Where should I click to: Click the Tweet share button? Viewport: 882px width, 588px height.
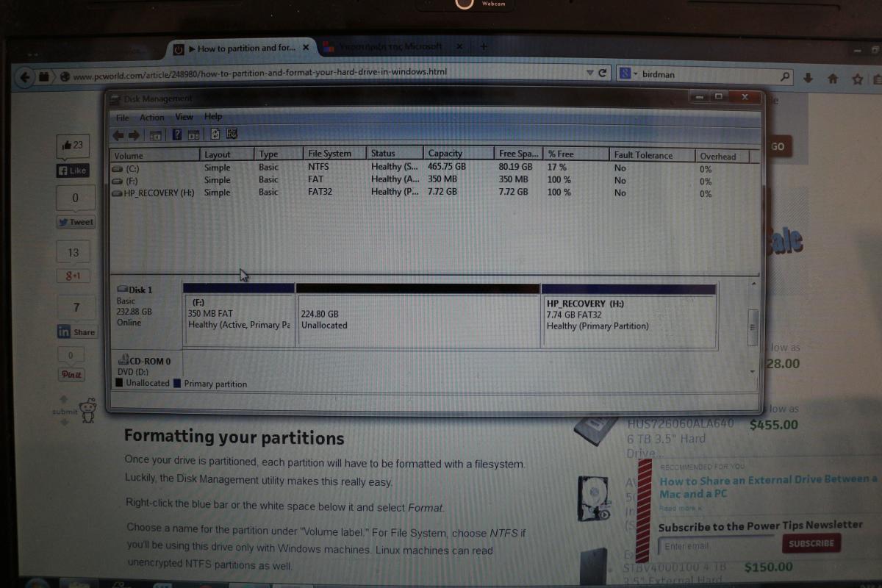pos(76,222)
